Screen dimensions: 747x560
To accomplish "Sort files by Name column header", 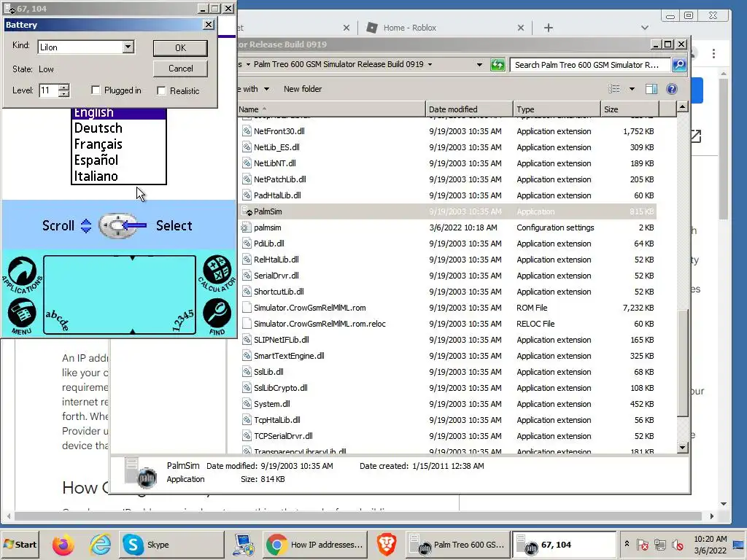I will pos(331,109).
